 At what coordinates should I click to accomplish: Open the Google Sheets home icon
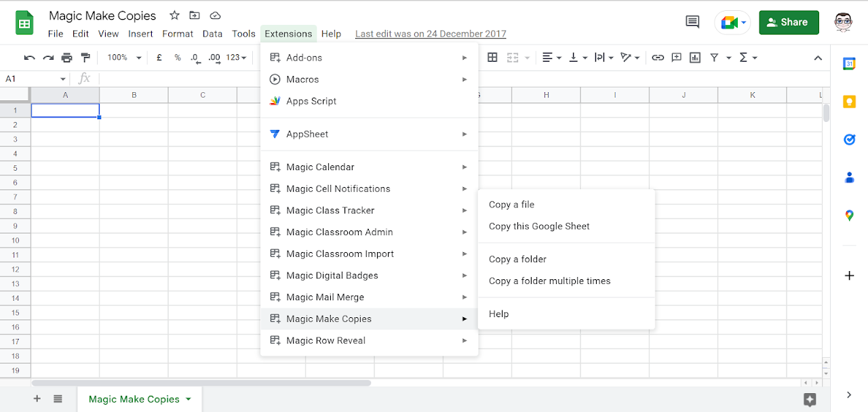tap(24, 23)
